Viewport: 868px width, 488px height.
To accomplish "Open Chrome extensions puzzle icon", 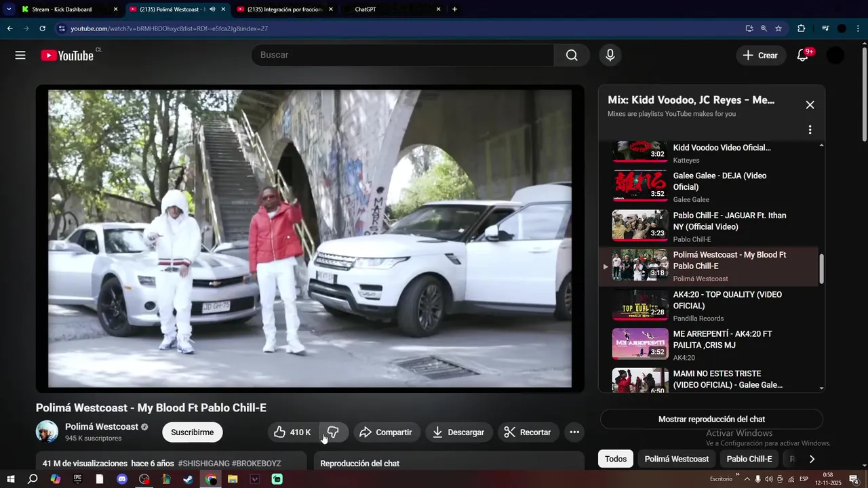I will 801,28.
